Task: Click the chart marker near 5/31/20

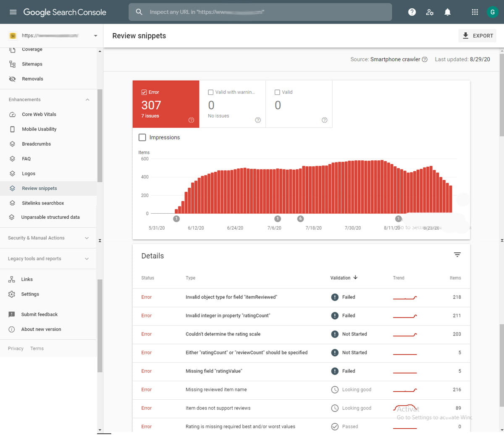Action: [x=176, y=219]
